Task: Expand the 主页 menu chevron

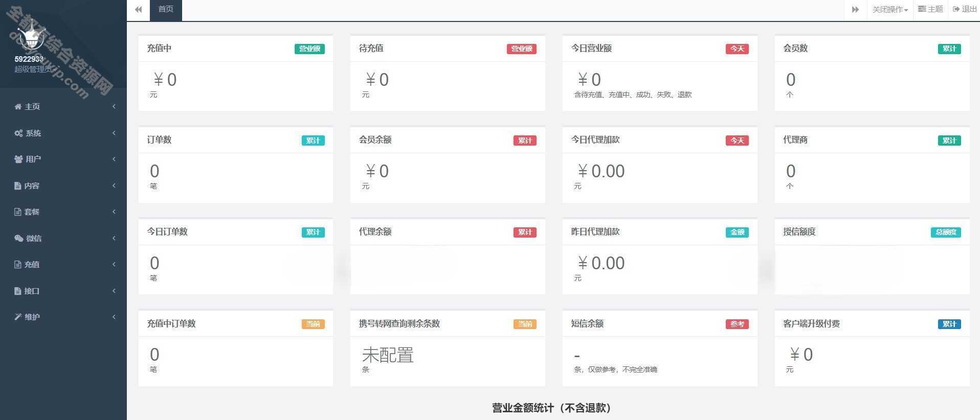Action: pyautogui.click(x=114, y=106)
